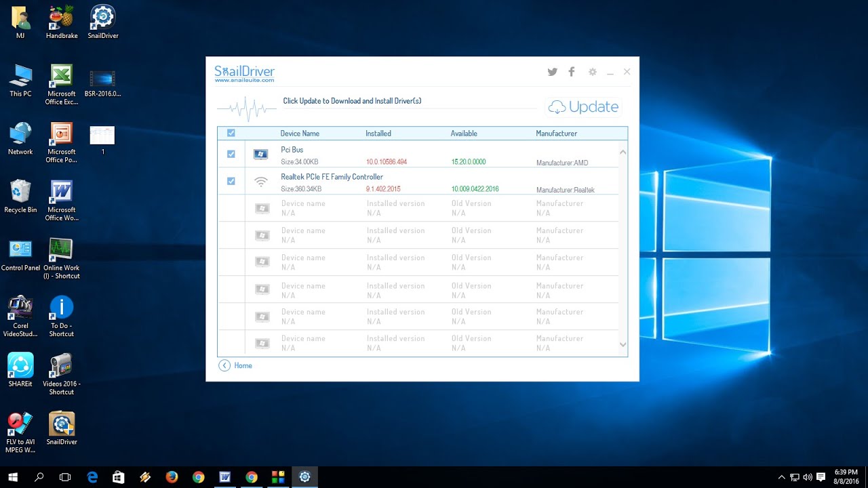The width and height of the screenshot is (868, 488).
Task: Open To Do shortcut on desktop
Action: coord(62,317)
